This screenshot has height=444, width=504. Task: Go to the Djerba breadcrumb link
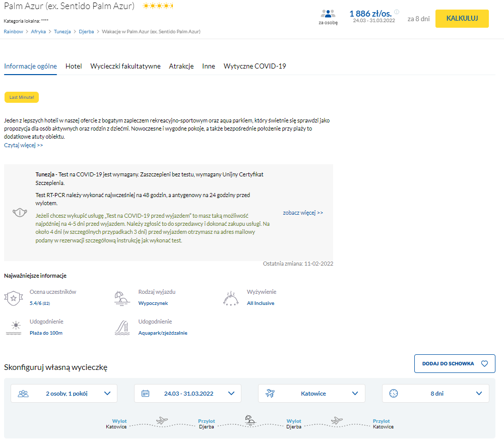point(86,32)
